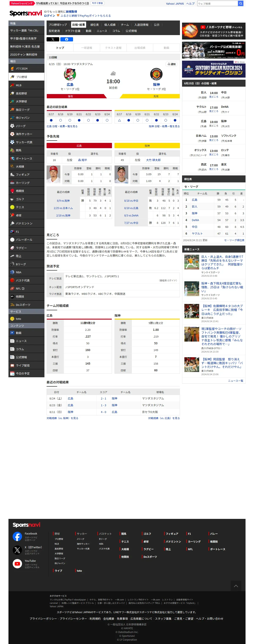Open 広島 日程・結果一覧を見る link
This screenshot has width=254, height=644.
tap(62, 126)
